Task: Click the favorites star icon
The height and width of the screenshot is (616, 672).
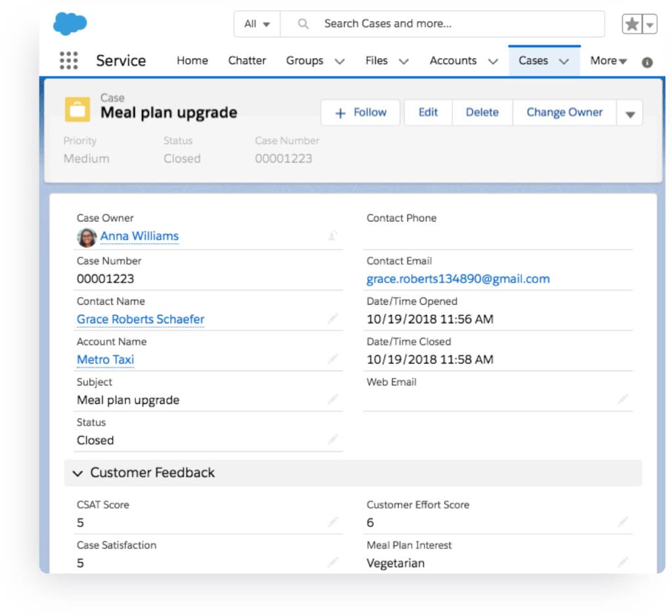Action: click(632, 24)
